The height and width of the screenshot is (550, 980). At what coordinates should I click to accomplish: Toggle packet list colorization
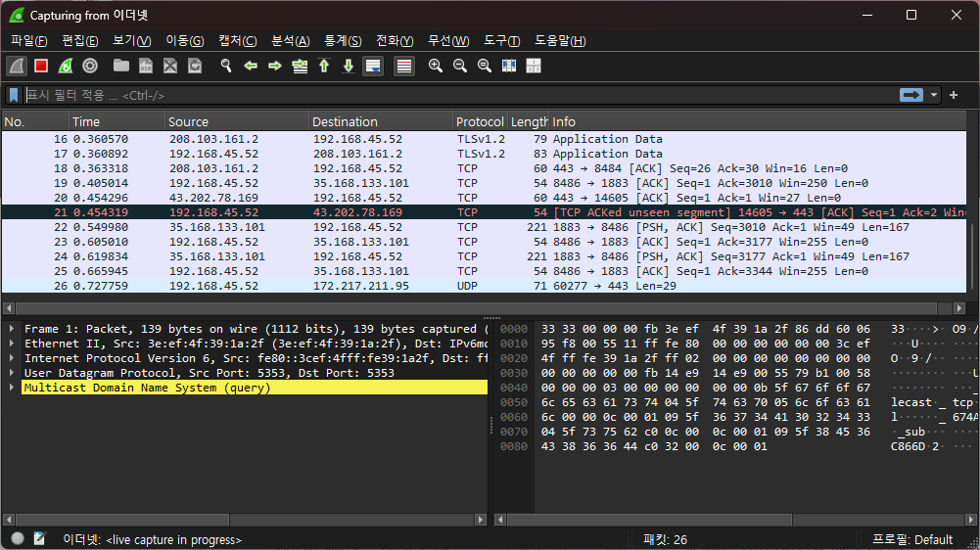tap(404, 66)
